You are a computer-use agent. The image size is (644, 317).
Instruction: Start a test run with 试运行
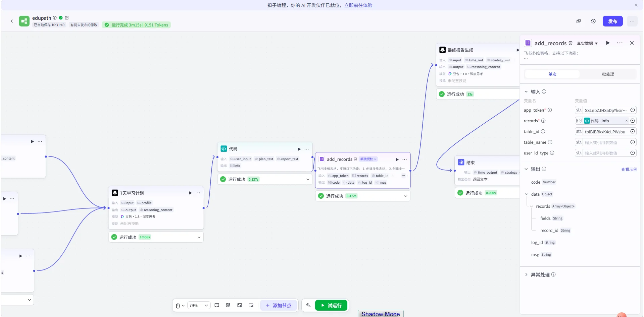click(x=331, y=306)
